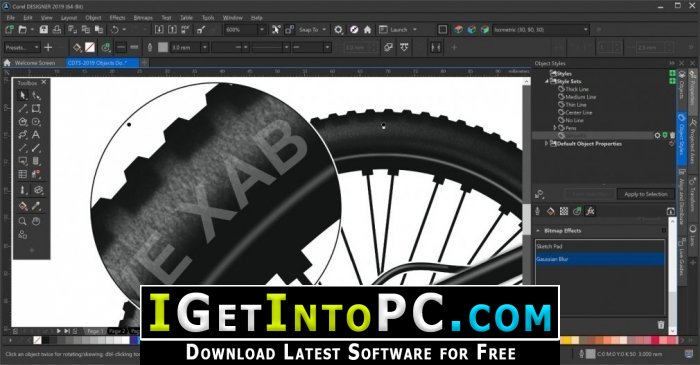The height and width of the screenshot is (365, 700).
Task: Click the gray outline color swatch
Action: [163, 47]
